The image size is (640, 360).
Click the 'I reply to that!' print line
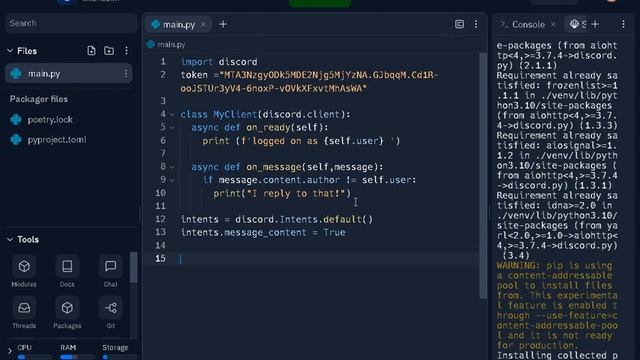point(282,193)
